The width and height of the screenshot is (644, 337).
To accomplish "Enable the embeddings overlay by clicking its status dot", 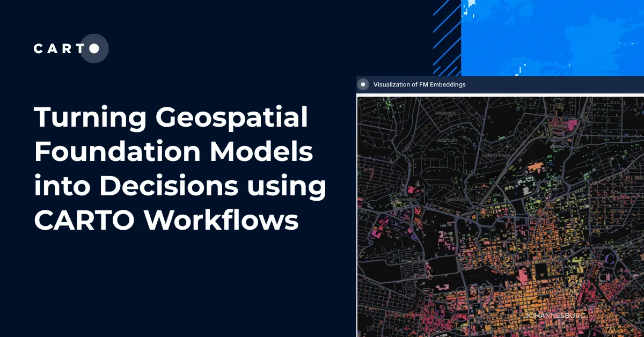I will click(x=363, y=84).
